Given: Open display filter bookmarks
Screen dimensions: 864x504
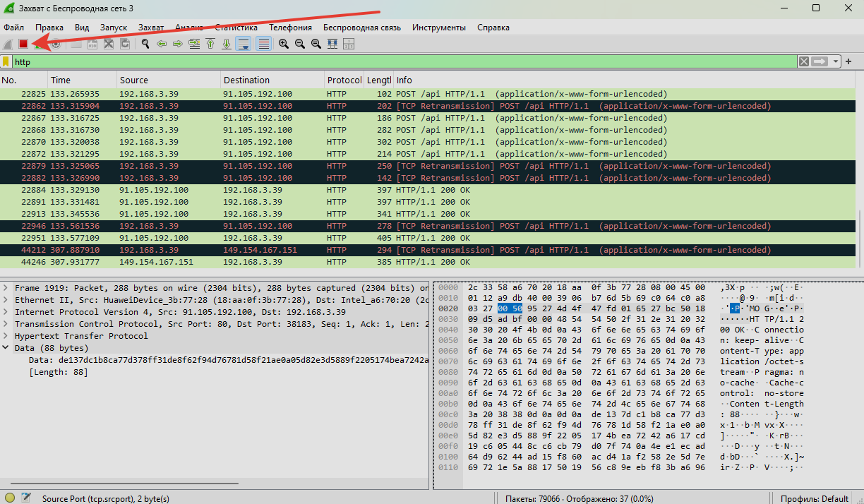Looking at the screenshot, I should pos(6,61).
